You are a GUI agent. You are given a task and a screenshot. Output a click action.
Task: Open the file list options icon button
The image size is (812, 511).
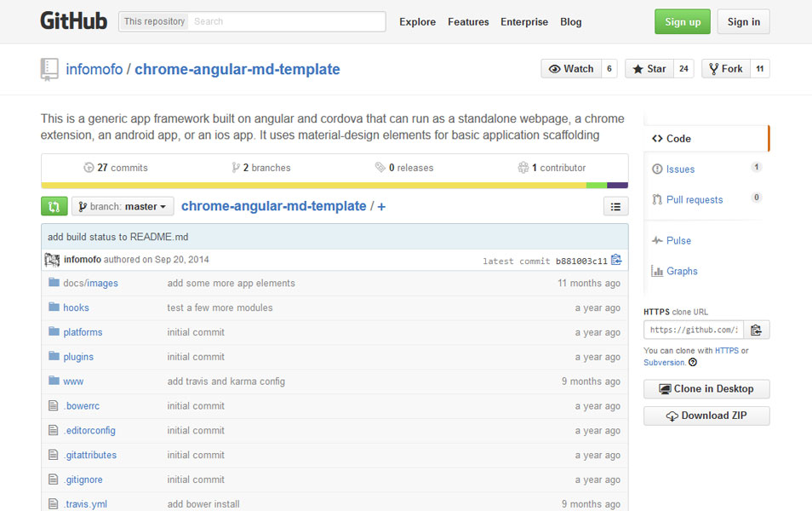pos(615,206)
